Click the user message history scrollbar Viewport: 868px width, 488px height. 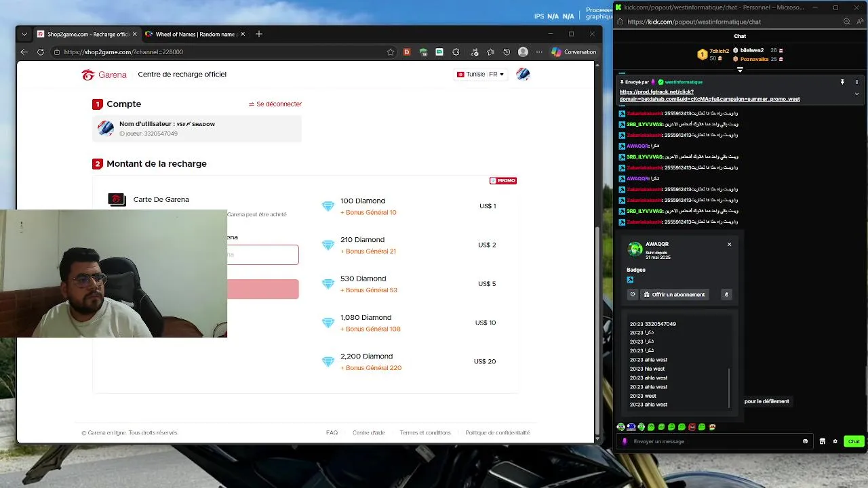pyautogui.click(x=729, y=387)
